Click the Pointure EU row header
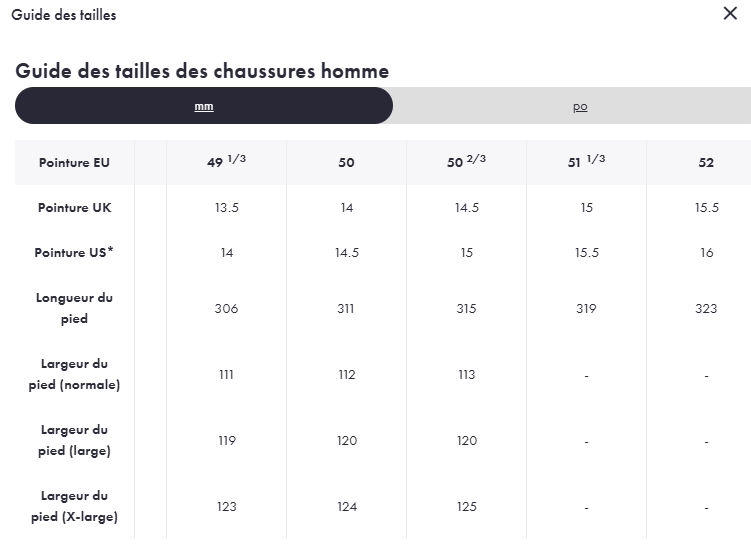Screen dimensions: 751x550 pyautogui.click(x=74, y=163)
